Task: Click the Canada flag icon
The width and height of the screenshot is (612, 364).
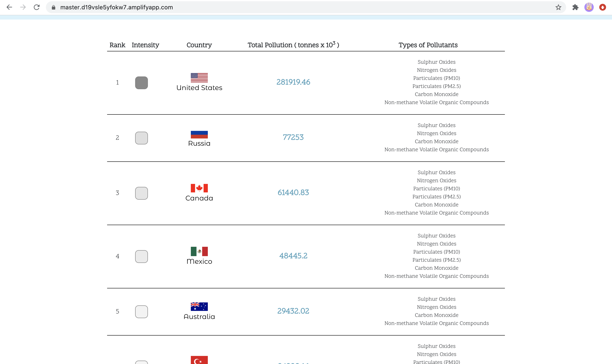Action: pos(199,188)
